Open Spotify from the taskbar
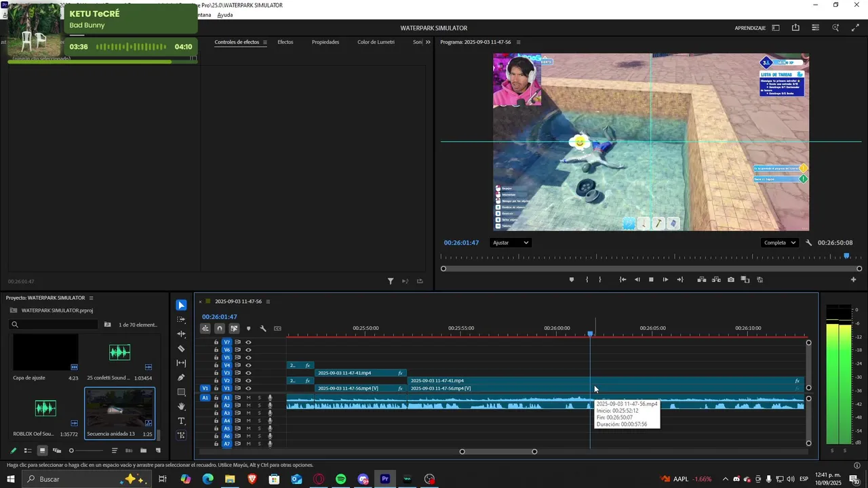 (340, 479)
